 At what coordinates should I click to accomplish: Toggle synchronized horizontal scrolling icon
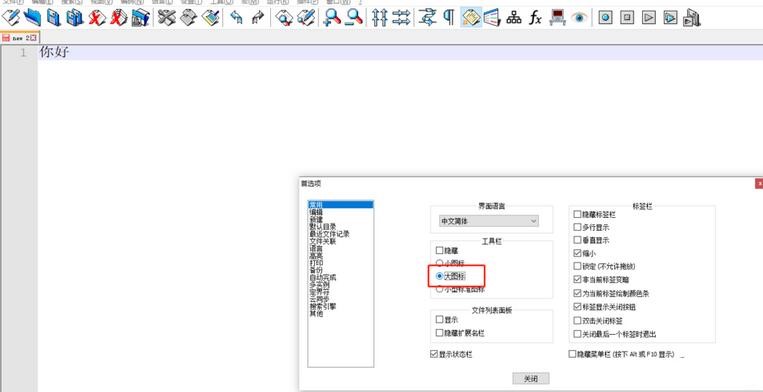tap(401, 18)
